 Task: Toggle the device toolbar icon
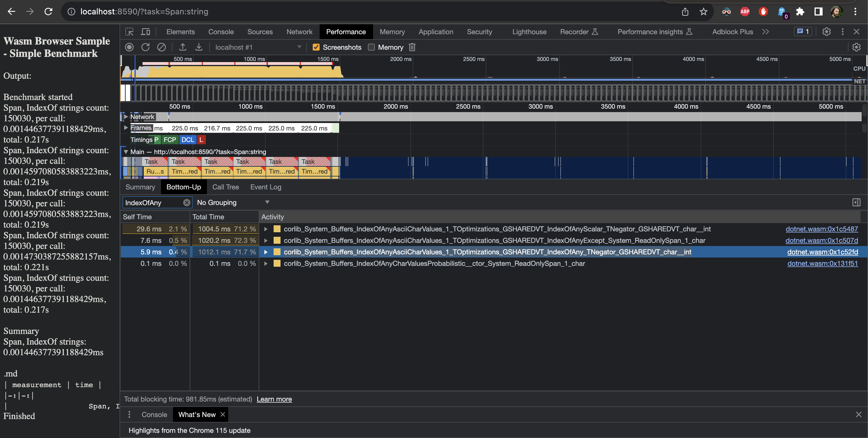[x=145, y=32]
